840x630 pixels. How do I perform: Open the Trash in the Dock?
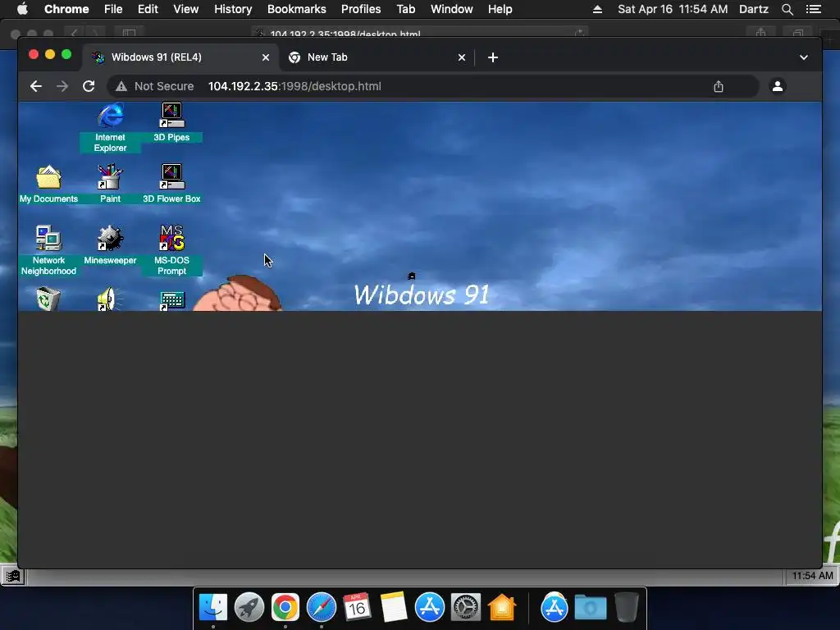626,608
